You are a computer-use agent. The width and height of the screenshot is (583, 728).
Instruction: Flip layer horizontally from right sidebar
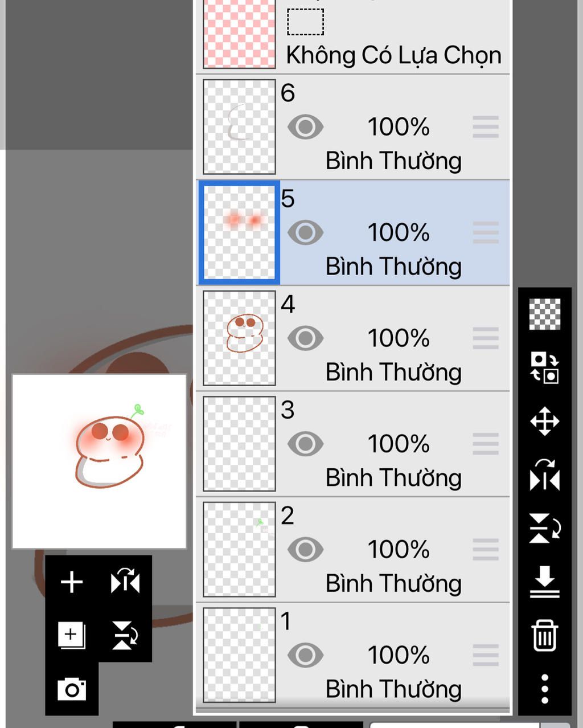(x=545, y=475)
